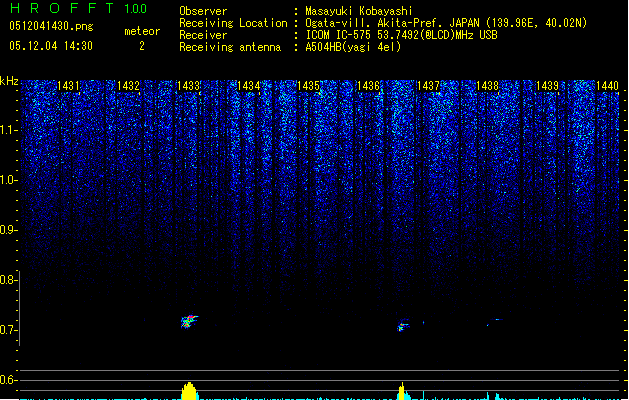Image resolution: width=629 pixels, height=400 pixels.
Task: Click the 1.1 kHz frequency label
Action: coord(8,130)
